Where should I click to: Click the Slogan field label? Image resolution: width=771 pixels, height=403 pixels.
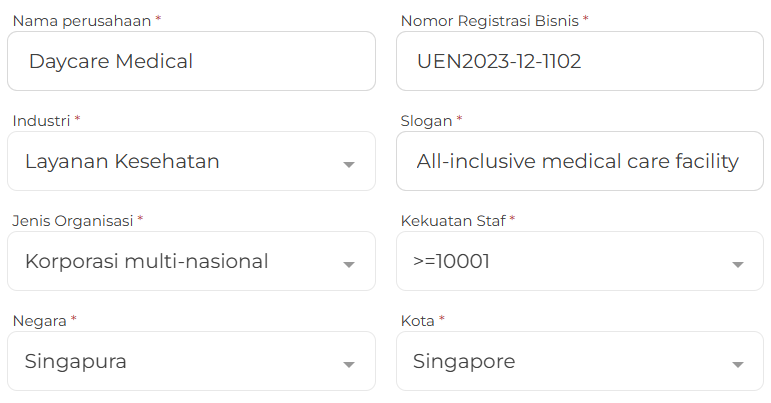click(426, 120)
